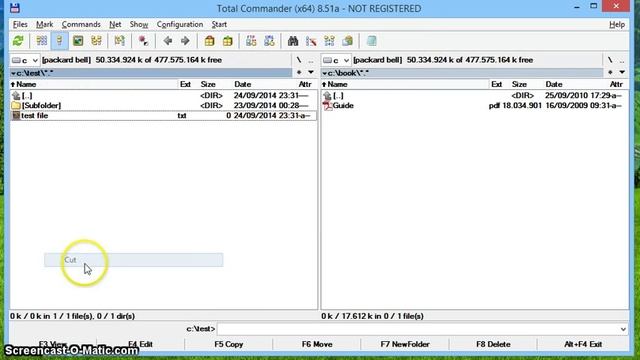The height and width of the screenshot is (360, 640).
Task: Open the synchronize directories toolbar icon
Action: click(329, 41)
